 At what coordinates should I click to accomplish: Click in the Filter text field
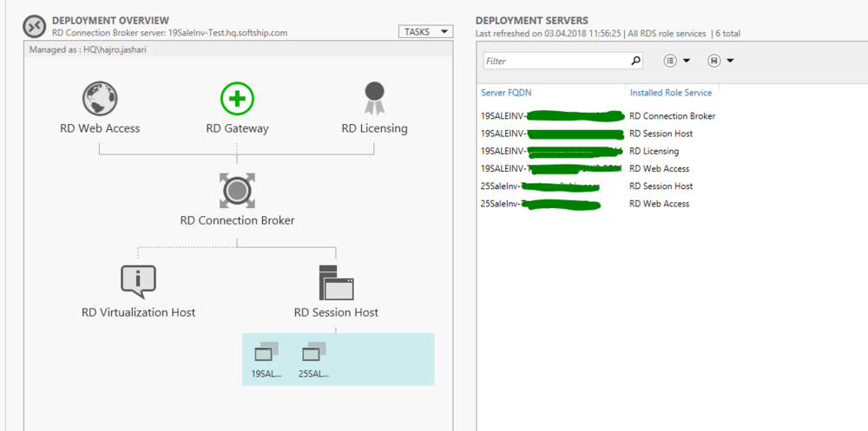pyautogui.click(x=556, y=62)
